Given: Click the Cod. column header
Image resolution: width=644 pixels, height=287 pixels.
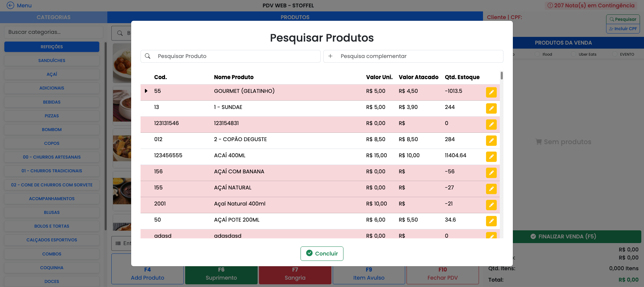Looking at the screenshot, I should tap(160, 77).
